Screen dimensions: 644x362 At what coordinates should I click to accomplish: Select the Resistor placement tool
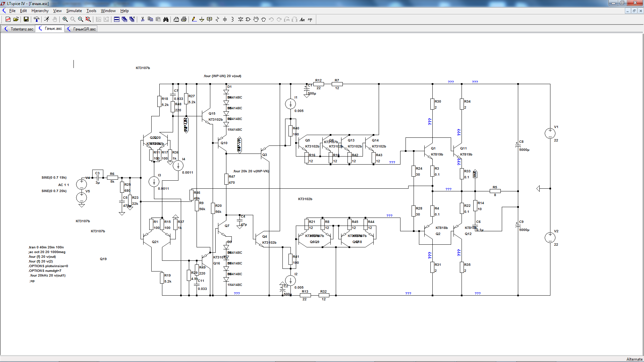click(217, 19)
